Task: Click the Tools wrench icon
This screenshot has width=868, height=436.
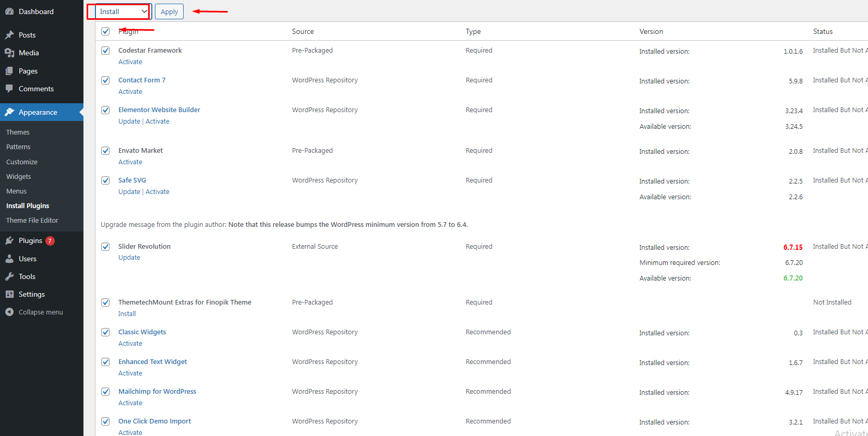Action: 9,276
